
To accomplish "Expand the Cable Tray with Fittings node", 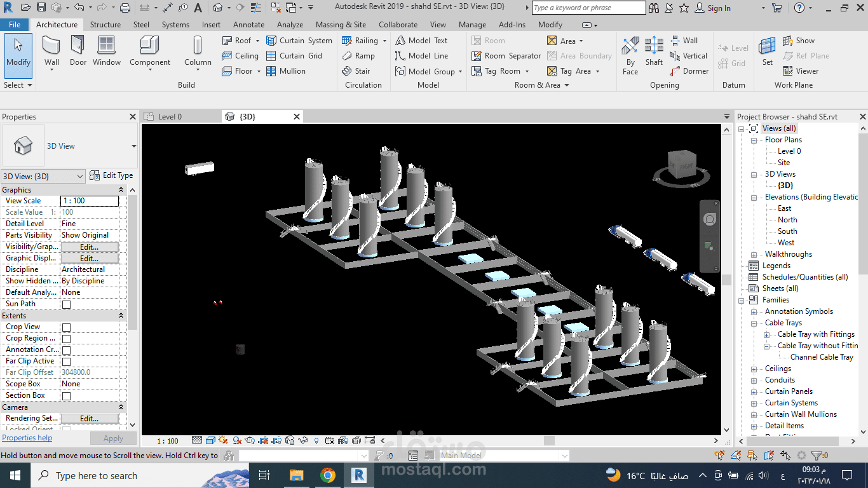I will click(766, 334).
